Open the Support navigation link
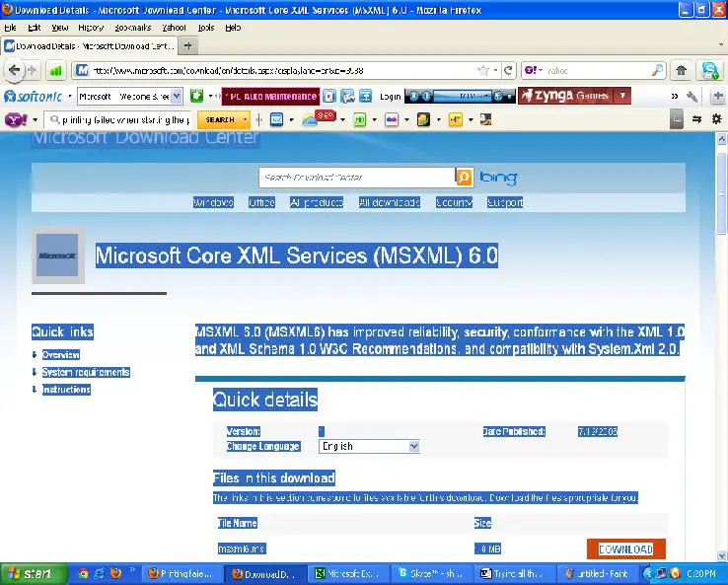 tap(505, 202)
